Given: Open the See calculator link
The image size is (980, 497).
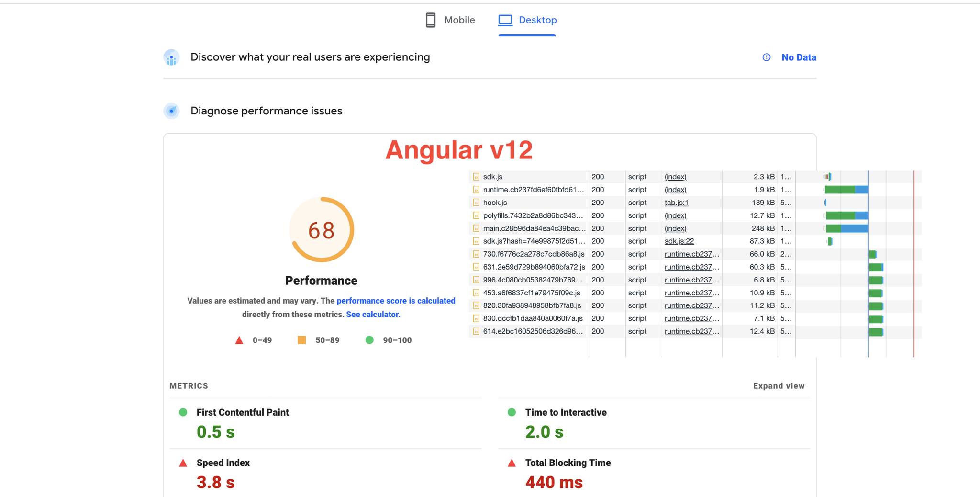Looking at the screenshot, I should [373, 315].
